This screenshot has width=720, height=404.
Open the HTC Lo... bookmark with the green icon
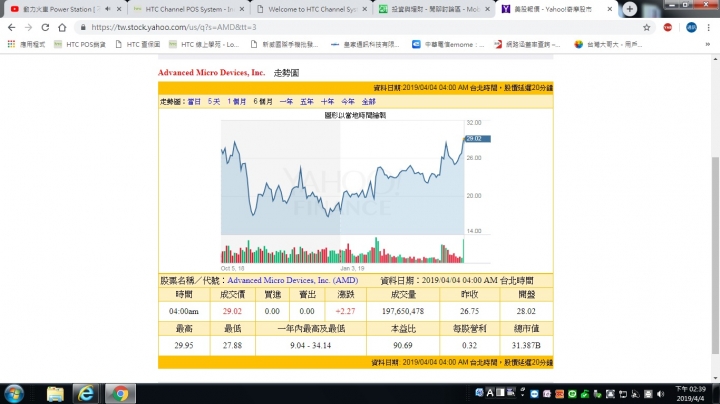pyautogui.click(x=204, y=45)
